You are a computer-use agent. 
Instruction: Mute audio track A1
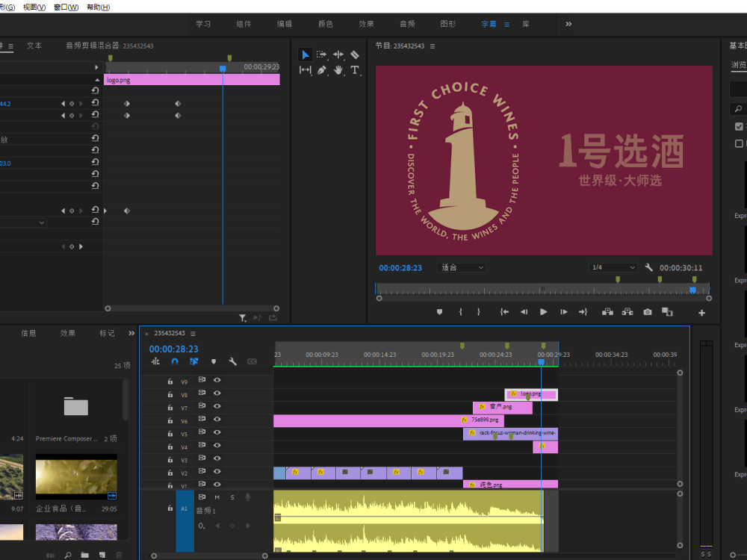coord(217,497)
